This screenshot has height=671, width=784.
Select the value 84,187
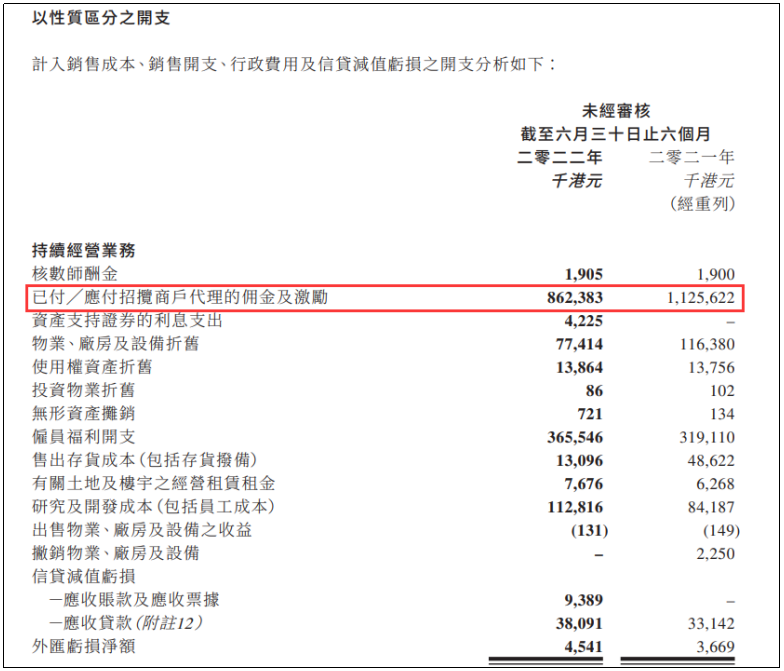click(711, 508)
